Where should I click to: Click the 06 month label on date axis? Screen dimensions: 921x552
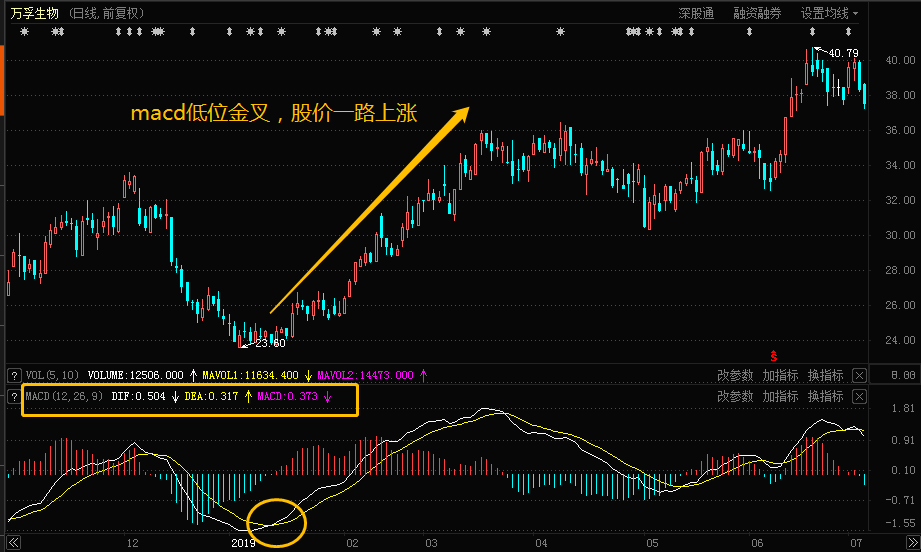pyautogui.click(x=757, y=543)
